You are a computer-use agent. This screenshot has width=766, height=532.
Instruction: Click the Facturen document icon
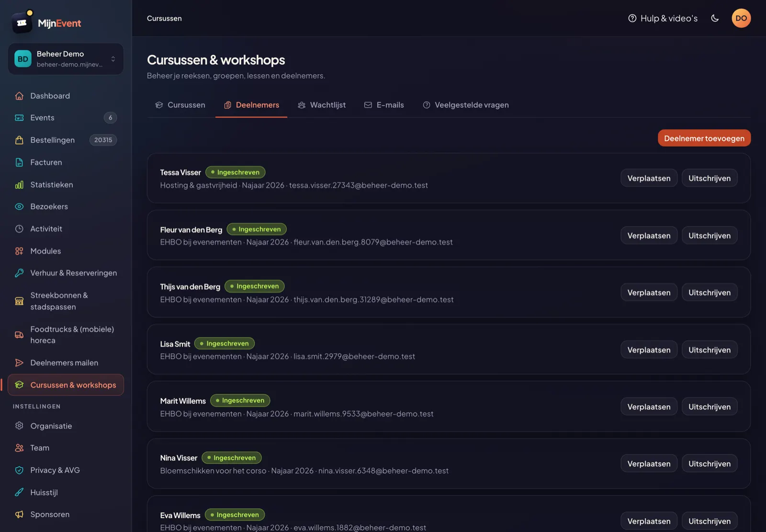(x=19, y=162)
